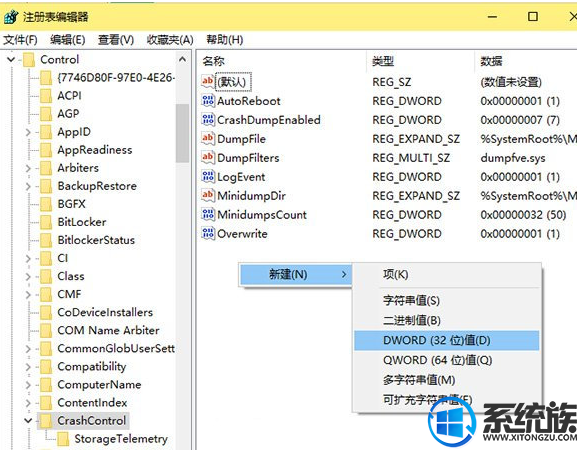This screenshot has height=450, width=577.
Task: Expand the Class tree node
Action: [28, 276]
